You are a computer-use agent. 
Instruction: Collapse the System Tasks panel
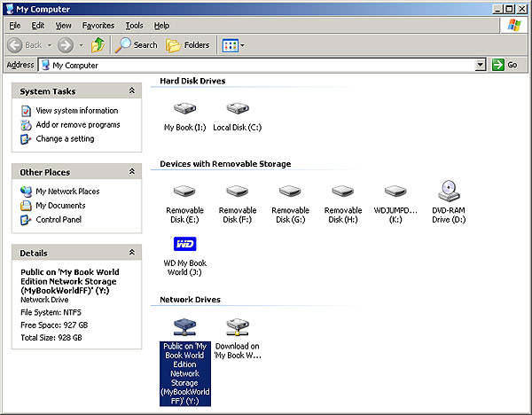[x=132, y=91]
